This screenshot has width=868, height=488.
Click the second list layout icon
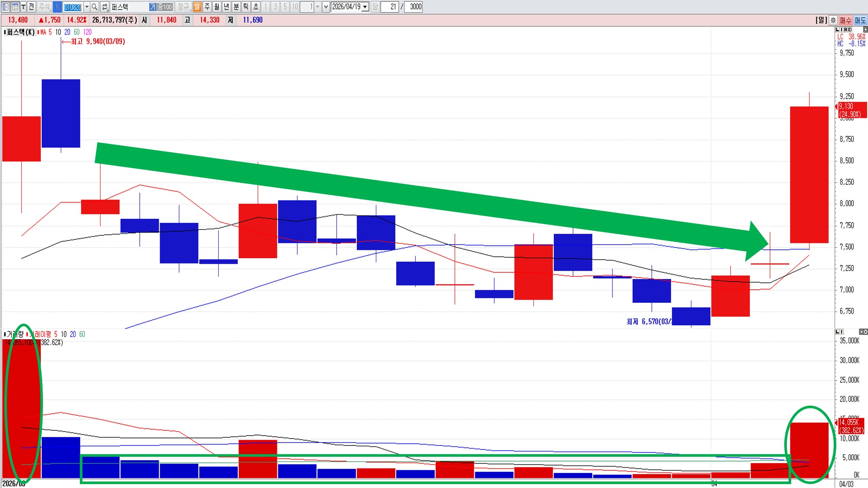pyautogui.click(x=15, y=7)
